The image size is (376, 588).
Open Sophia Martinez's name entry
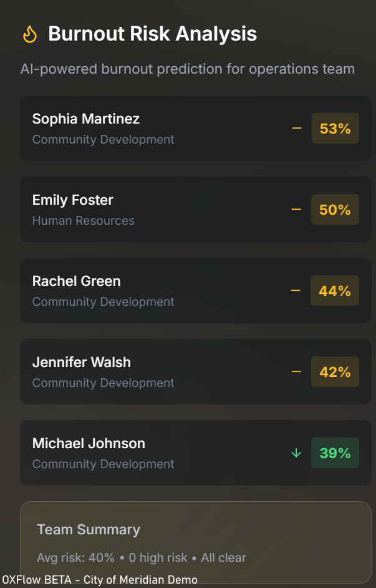(x=86, y=119)
